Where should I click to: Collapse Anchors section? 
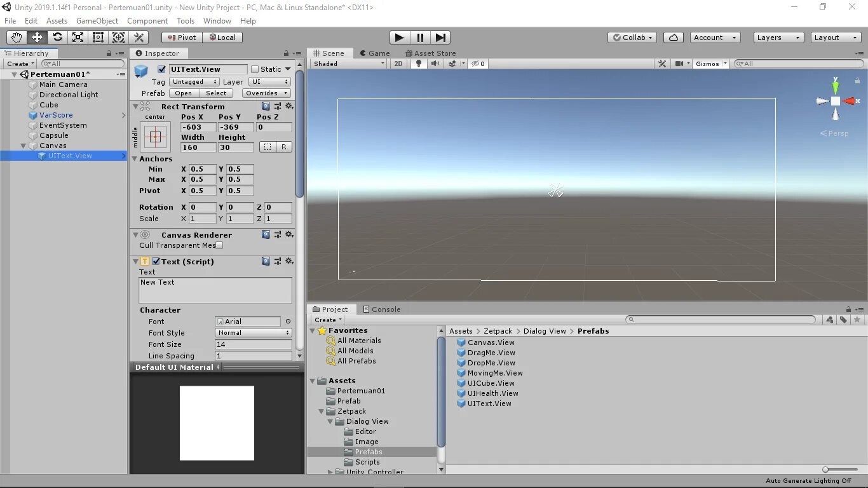135,159
